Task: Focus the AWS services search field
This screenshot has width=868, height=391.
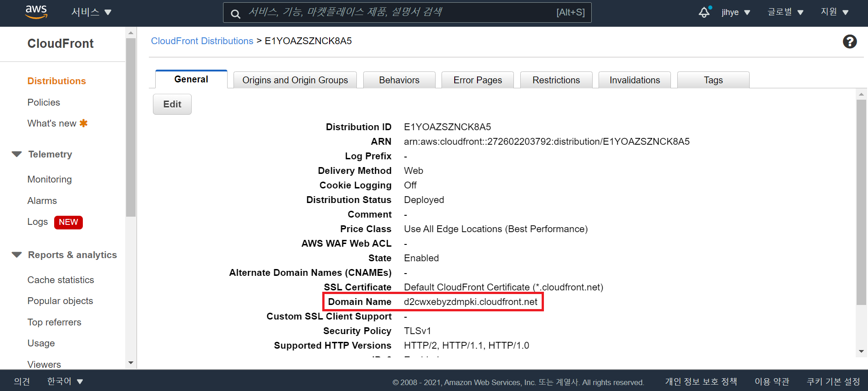Action: [x=407, y=13]
